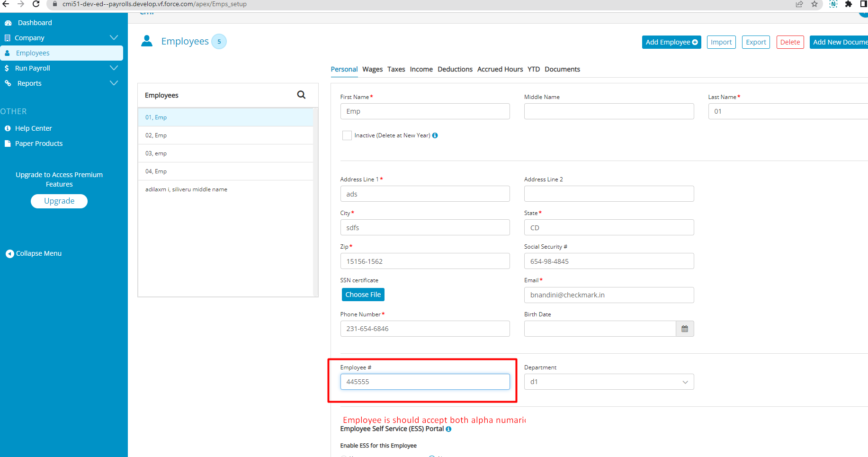Click the browser forward arrow

21,4
